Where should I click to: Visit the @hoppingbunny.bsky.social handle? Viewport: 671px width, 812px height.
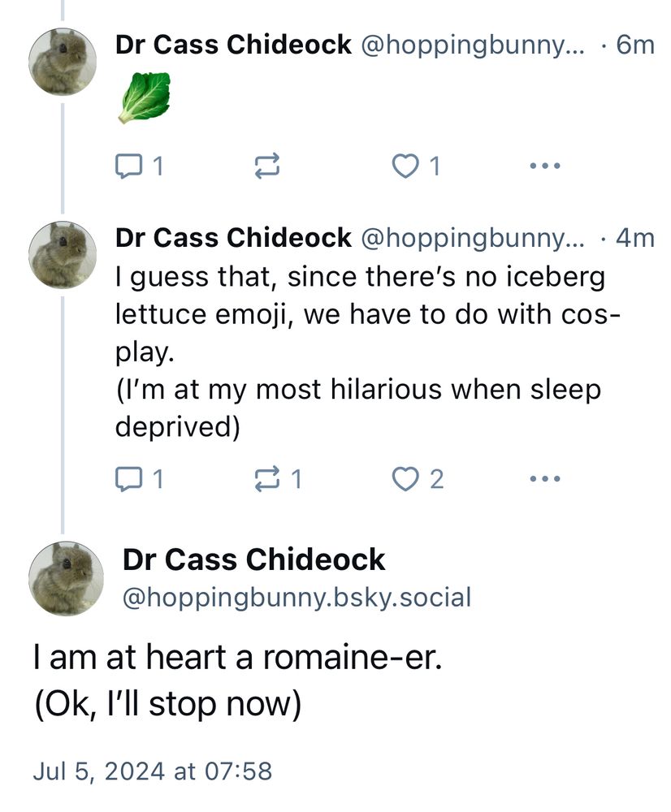(x=297, y=598)
